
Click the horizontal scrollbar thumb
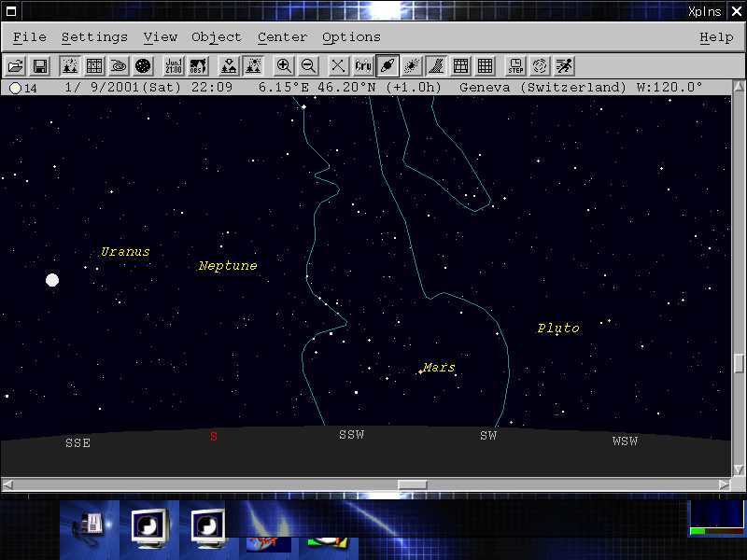(413, 485)
